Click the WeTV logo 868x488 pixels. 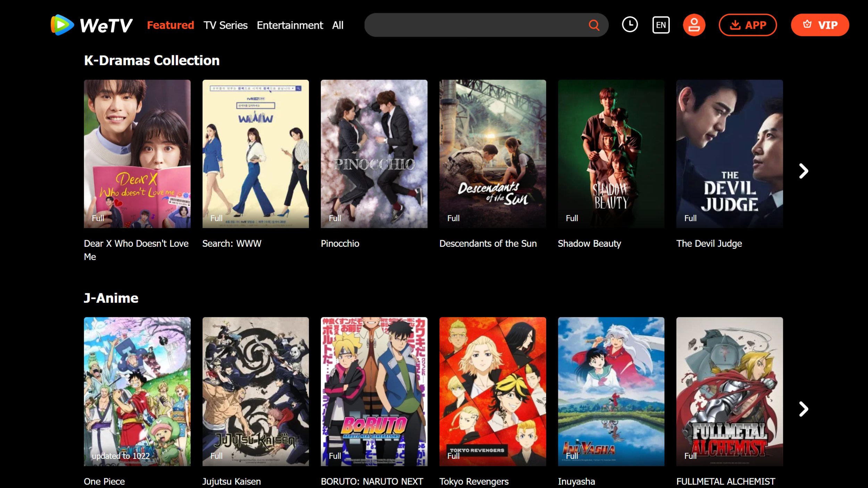92,25
